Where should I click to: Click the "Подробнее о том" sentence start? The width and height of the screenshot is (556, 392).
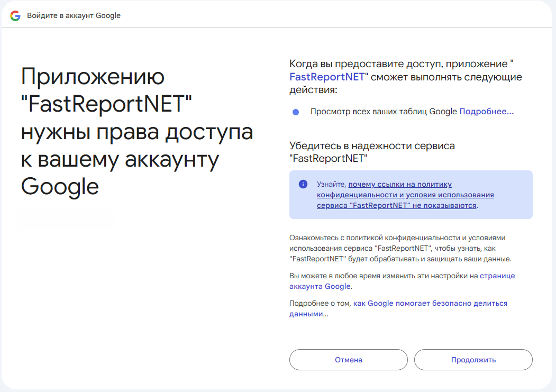pyautogui.click(x=320, y=303)
